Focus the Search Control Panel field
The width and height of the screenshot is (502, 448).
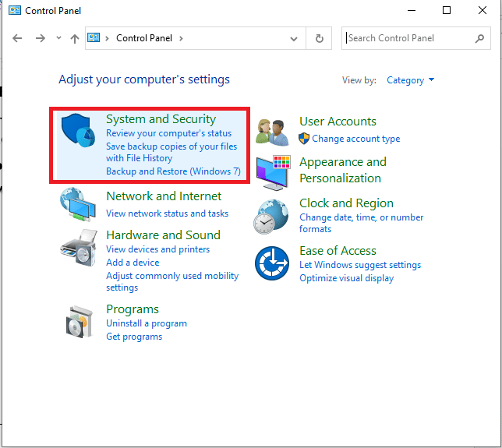(408, 38)
